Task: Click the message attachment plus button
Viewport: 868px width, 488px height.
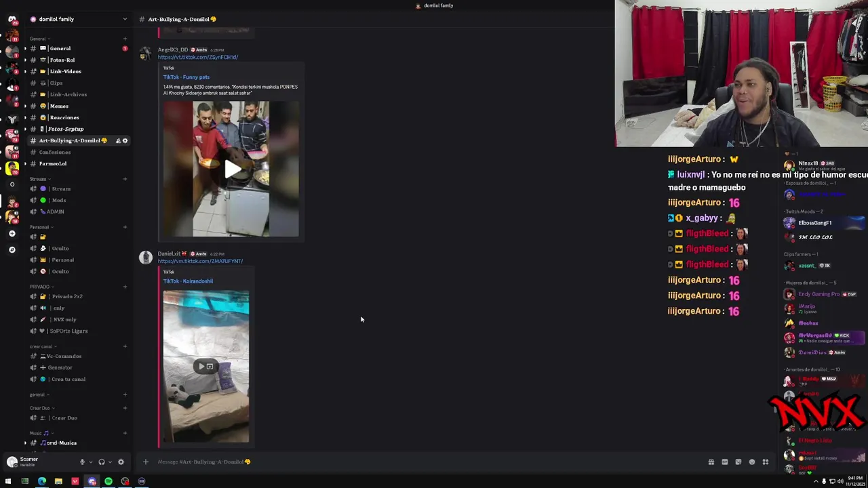Action: click(x=145, y=462)
